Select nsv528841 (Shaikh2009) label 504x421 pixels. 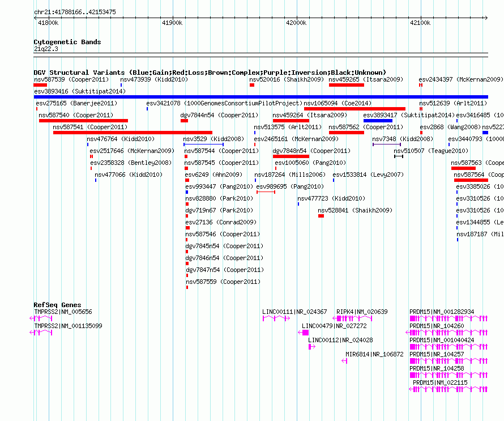point(355,210)
